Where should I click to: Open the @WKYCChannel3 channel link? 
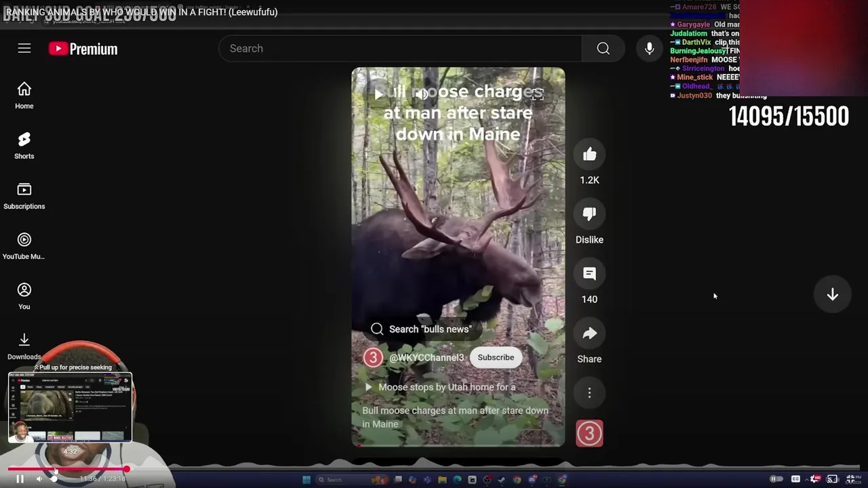(x=427, y=357)
